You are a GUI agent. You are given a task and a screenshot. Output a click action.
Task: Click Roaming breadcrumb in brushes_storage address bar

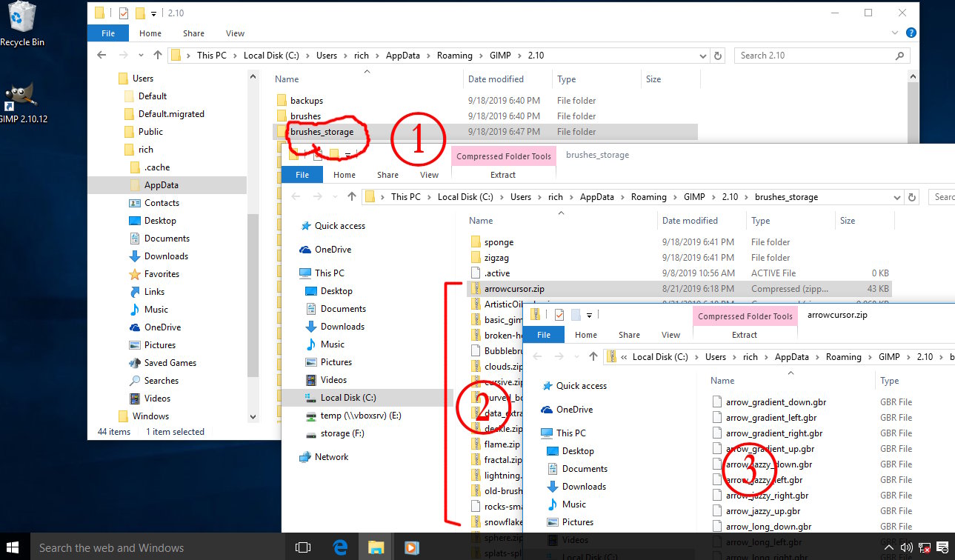[x=648, y=197]
